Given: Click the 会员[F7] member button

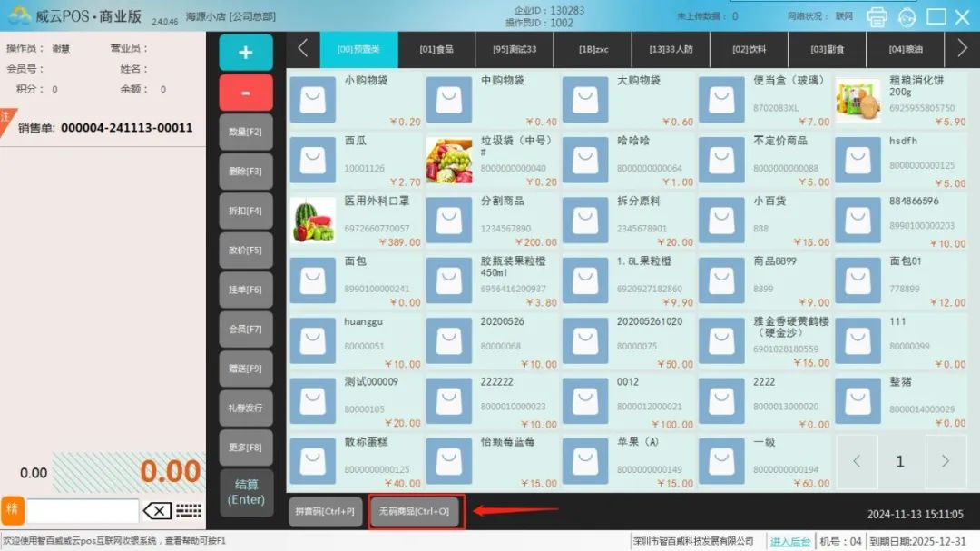Looking at the screenshot, I should (x=246, y=329).
